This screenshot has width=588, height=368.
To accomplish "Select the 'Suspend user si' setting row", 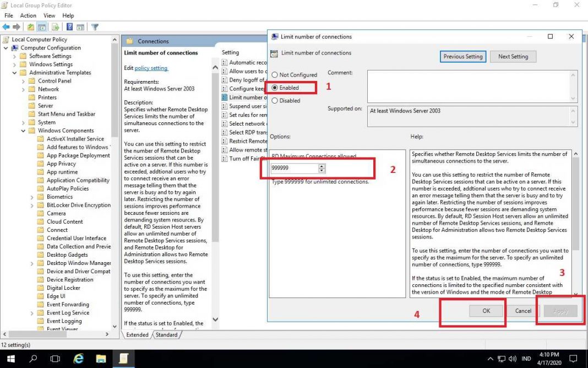I will pos(244,106).
